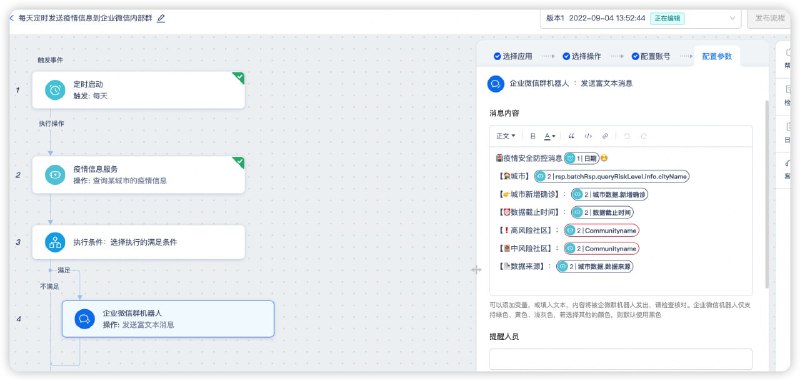Undo the last edit in the message editor
This screenshot has width=800, height=381.
click(627, 136)
